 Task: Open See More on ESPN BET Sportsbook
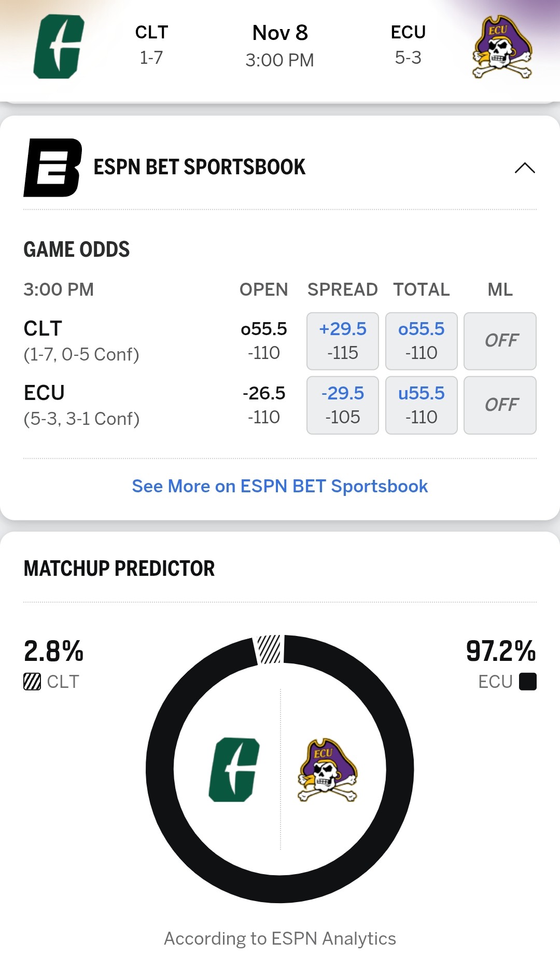280,486
